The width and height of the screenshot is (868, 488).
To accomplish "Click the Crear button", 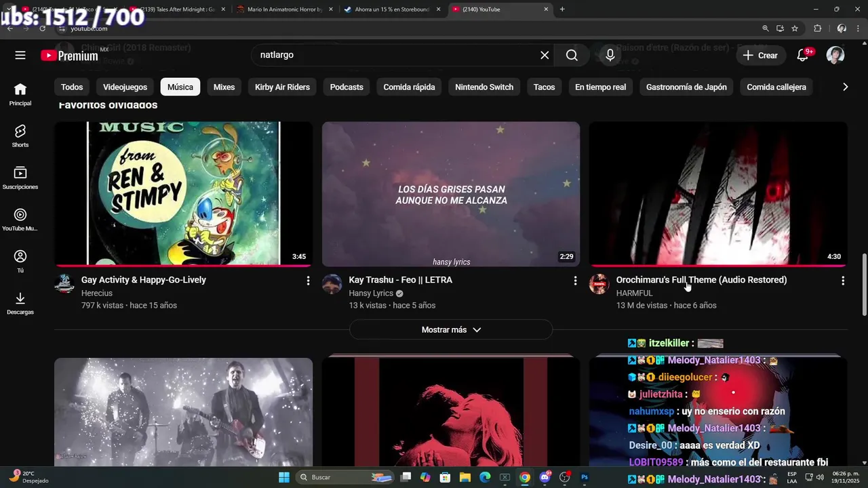I will point(761,56).
